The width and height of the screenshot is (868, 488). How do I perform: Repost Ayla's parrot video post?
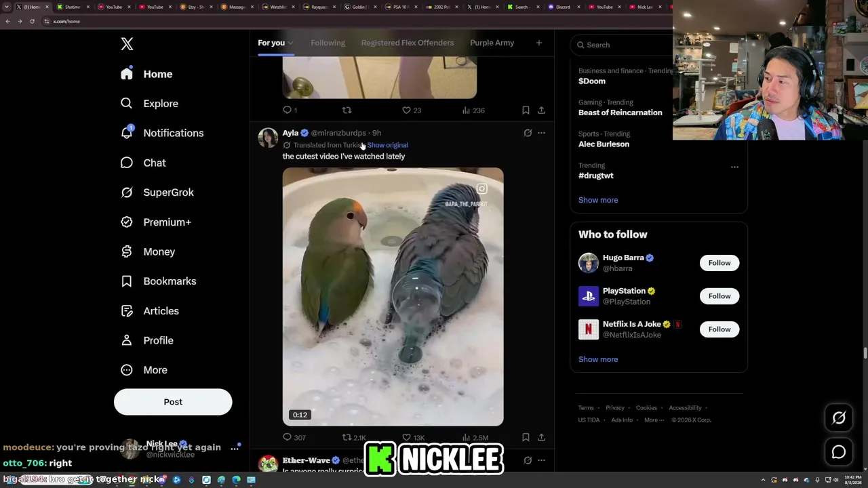354,438
